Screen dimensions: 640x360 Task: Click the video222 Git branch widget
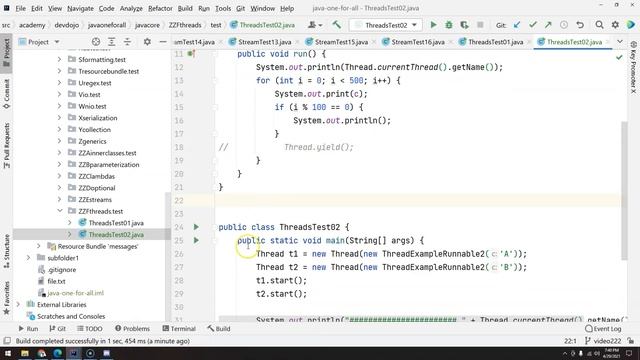(x=602, y=341)
